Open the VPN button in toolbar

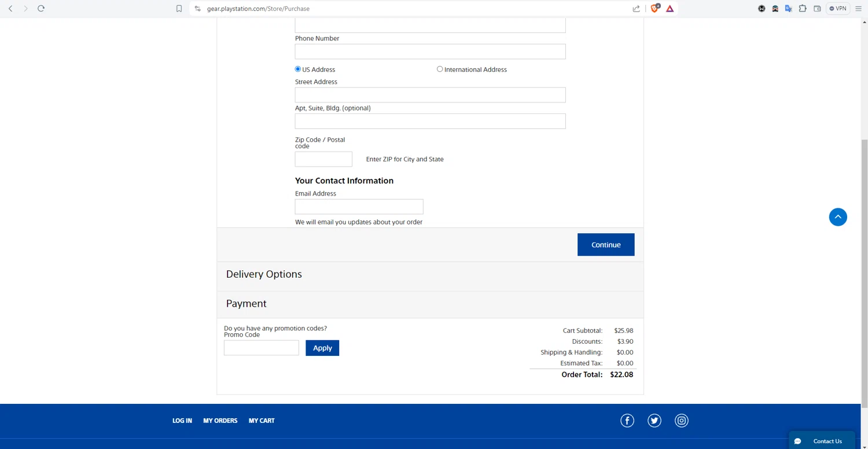[x=838, y=9]
